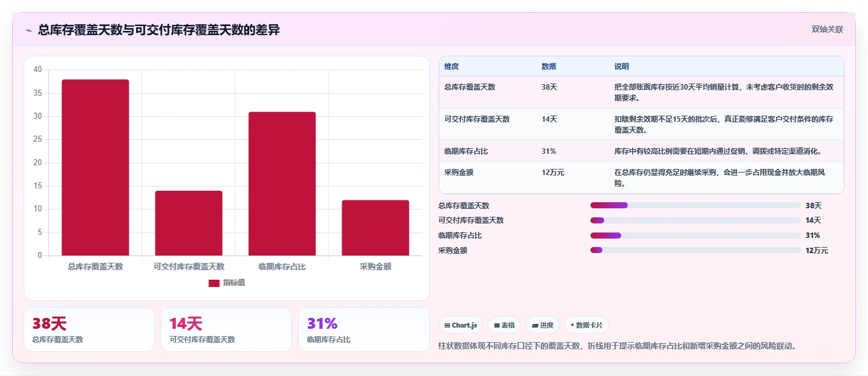Click the 12万元 label beside progress bar

click(817, 251)
